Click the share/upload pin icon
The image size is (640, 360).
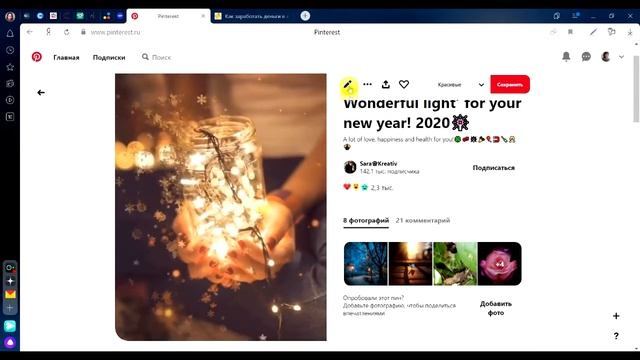(x=386, y=84)
